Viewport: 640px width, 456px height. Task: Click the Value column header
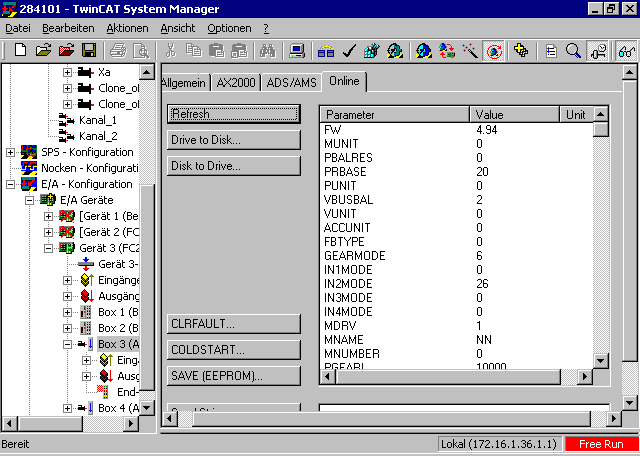(x=514, y=115)
